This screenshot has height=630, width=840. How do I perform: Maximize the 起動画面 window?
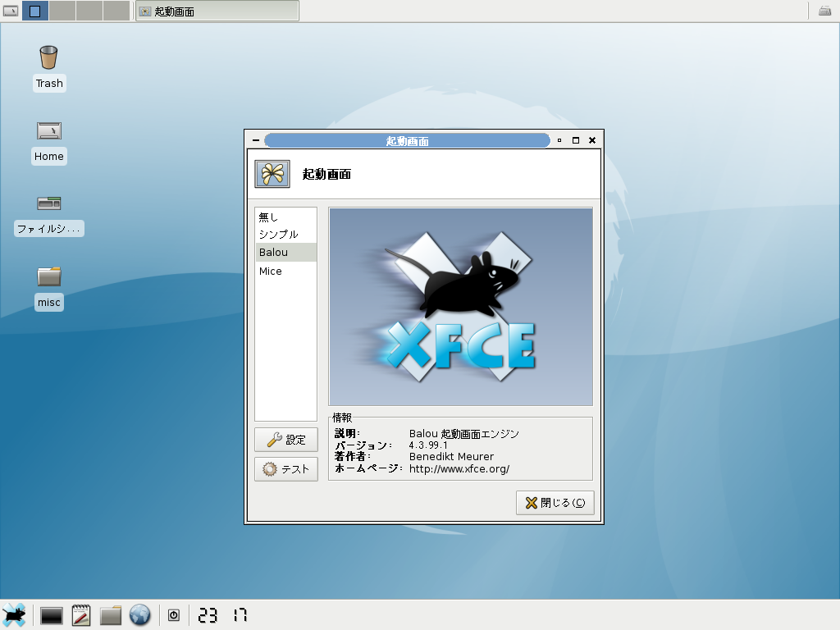pyautogui.click(x=576, y=140)
